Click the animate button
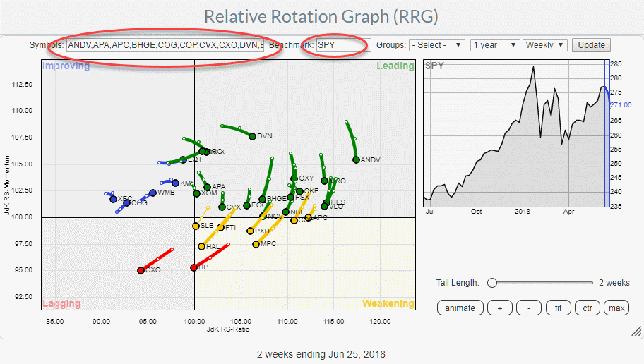The width and height of the screenshot is (644, 364). point(460,308)
